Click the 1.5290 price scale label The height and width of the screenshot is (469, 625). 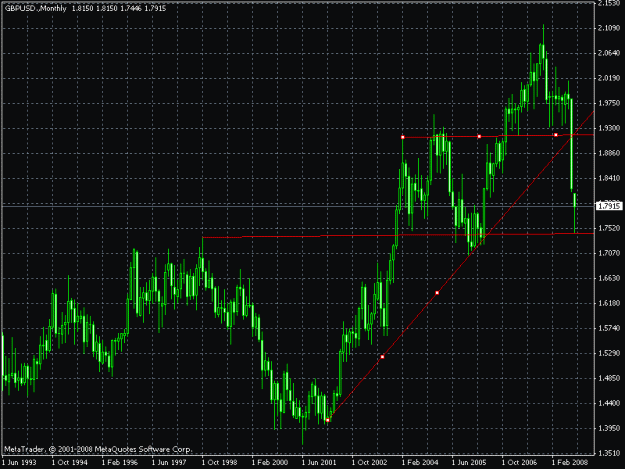click(609, 353)
